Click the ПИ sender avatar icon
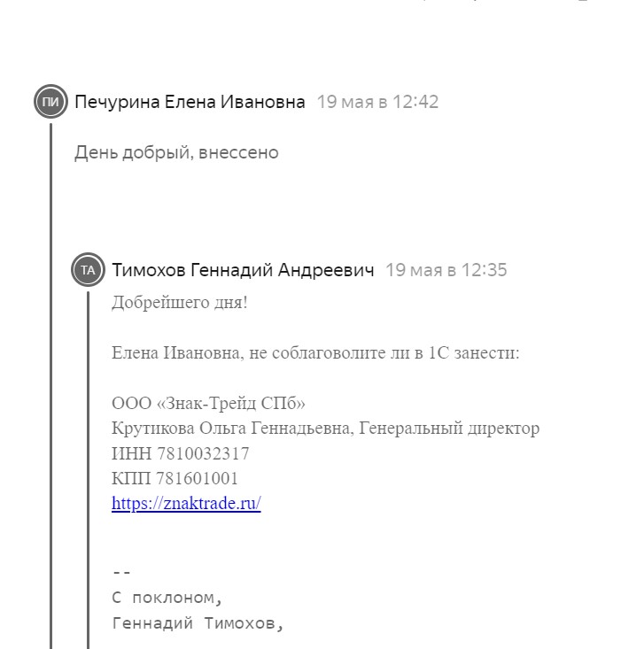 pos(50,102)
